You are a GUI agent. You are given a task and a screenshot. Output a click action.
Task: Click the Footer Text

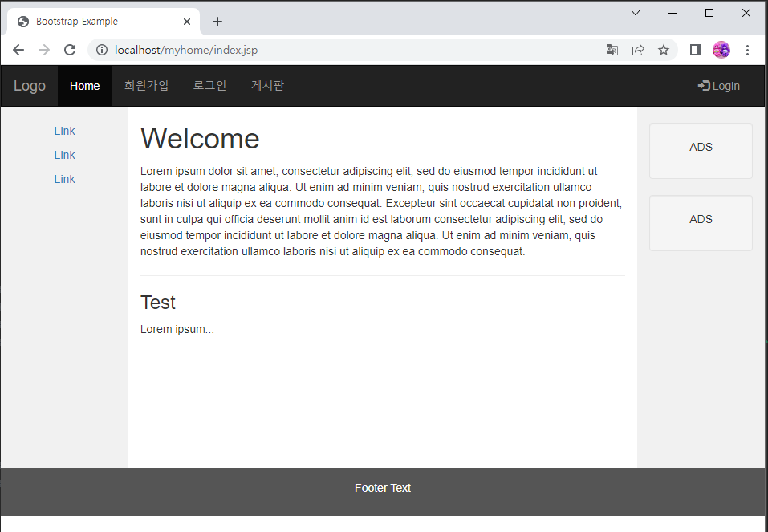(383, 489)
